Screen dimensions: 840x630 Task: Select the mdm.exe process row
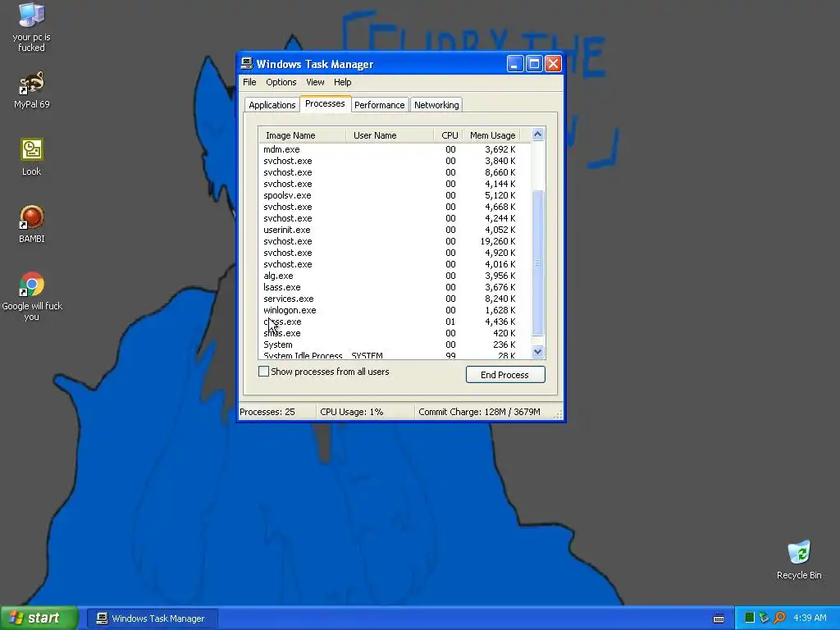(x=395, y=149)
